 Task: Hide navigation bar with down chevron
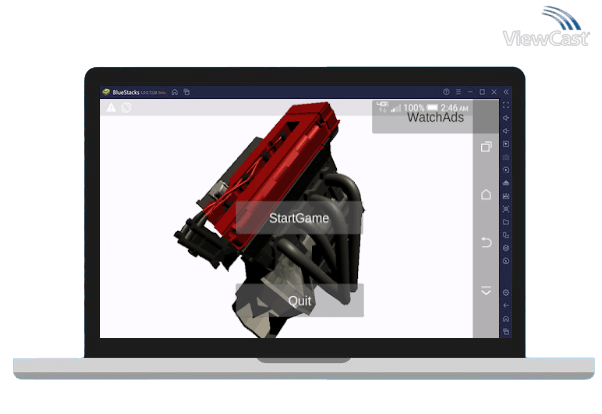click(486, 291)
